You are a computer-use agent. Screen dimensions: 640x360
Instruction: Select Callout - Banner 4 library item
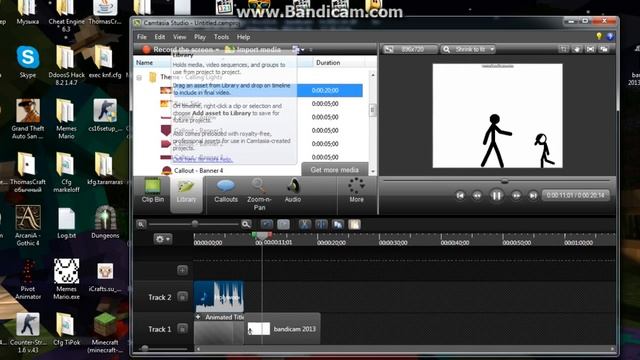[x=198, y=171]
